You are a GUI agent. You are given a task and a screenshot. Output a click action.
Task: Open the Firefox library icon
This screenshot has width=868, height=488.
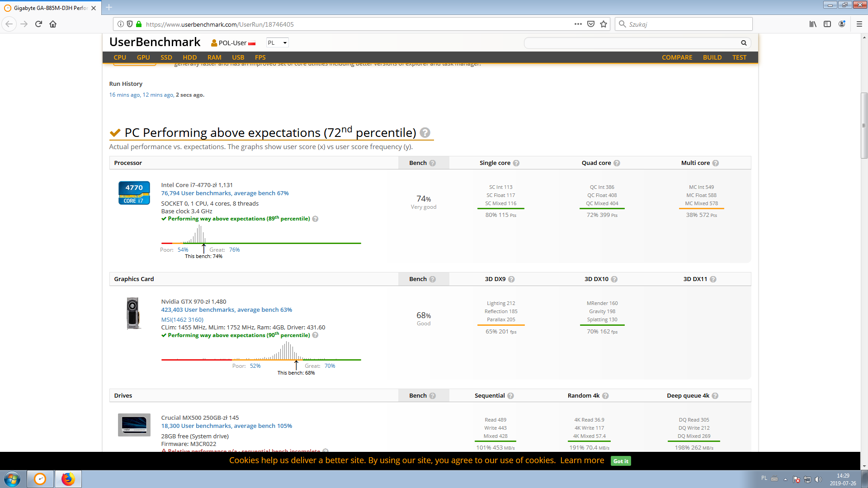[x=813, y=24]
